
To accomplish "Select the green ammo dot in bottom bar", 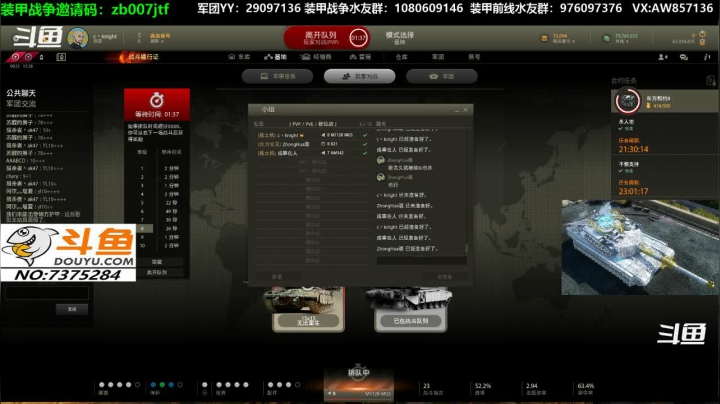I will tap(162, 385).
